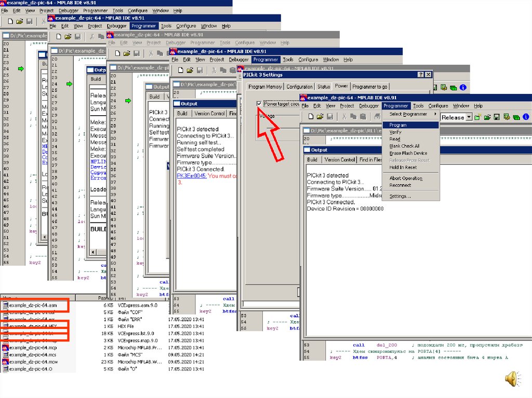Select Version Control tab in front Output window
Image resolution: width=532 pixels, height=398 pixels.
click(339, 160)
